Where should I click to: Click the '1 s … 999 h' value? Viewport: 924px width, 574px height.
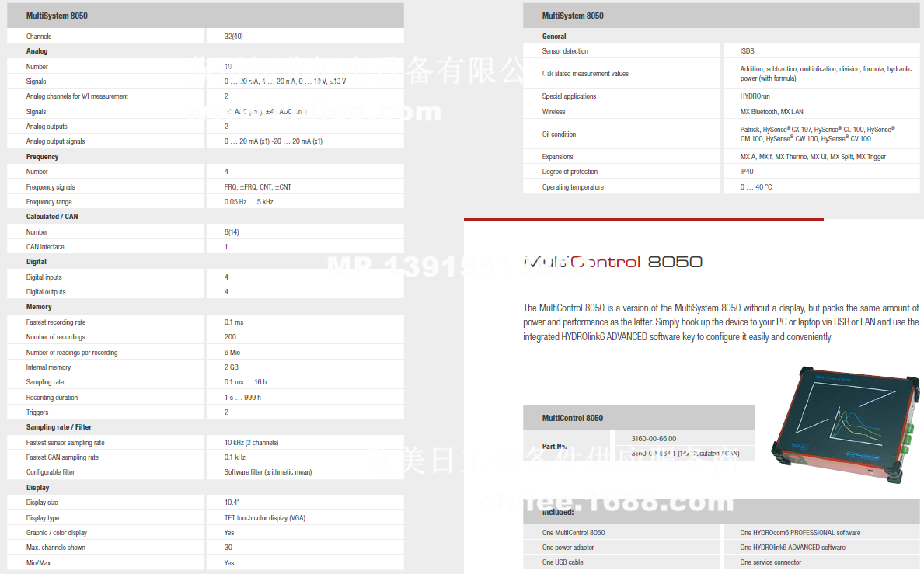pyautogui.click(x=242, y=398)
